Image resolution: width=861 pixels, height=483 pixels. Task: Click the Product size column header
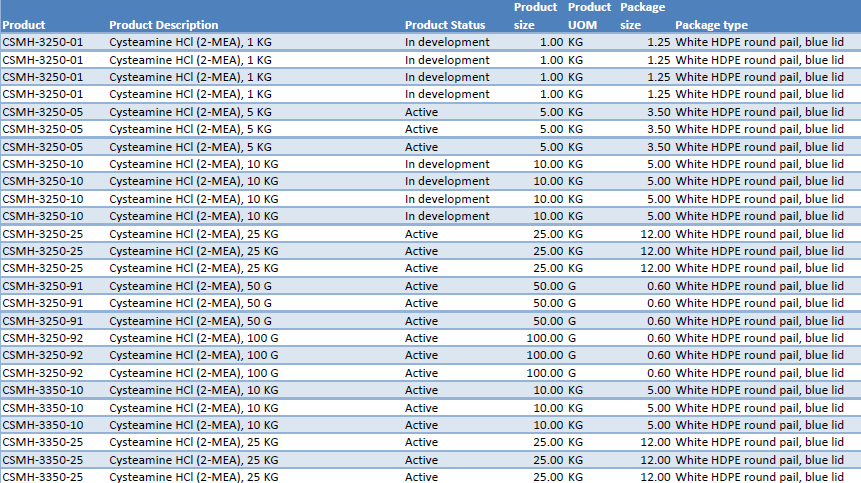coord(535,16)
